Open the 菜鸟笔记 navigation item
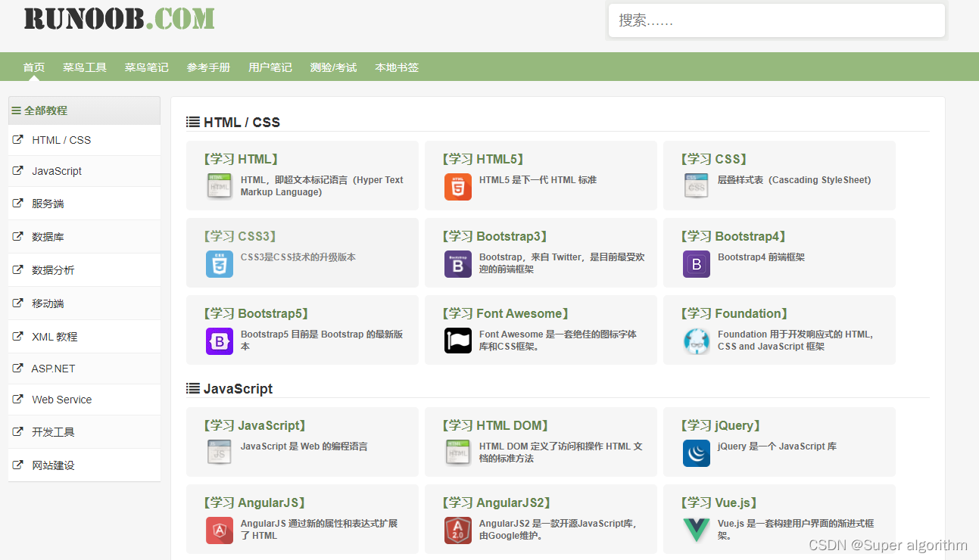Screen dimensions: 979x560 coord(147,67)
